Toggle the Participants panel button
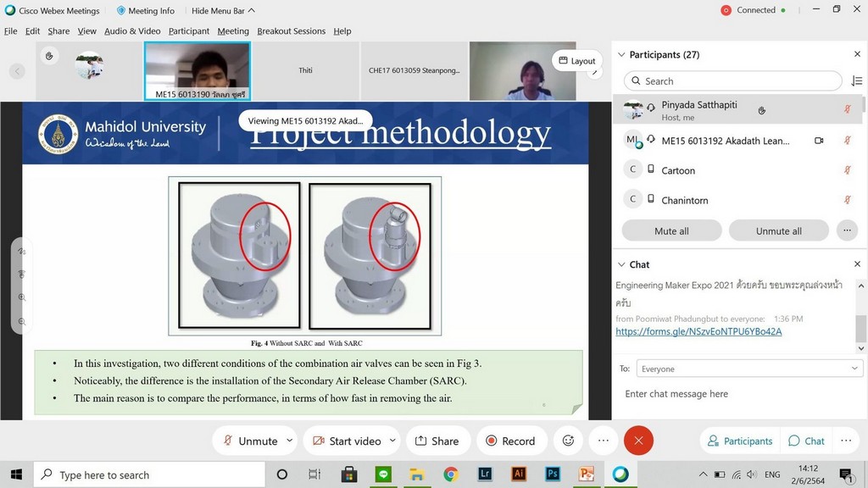 coord(739,441)
